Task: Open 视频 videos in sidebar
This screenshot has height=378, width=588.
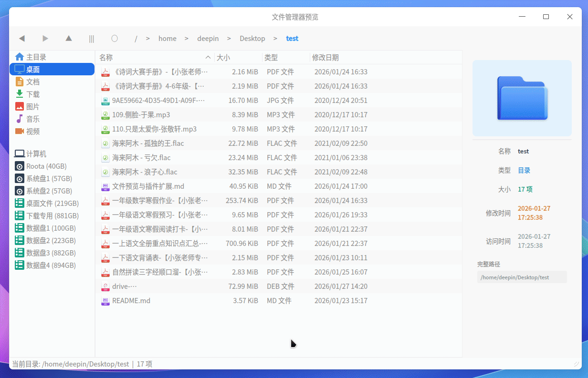Action: point(52,131)
